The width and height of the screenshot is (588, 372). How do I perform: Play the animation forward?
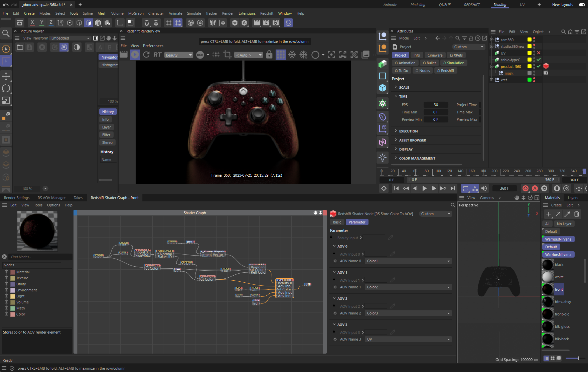(424, 188)
